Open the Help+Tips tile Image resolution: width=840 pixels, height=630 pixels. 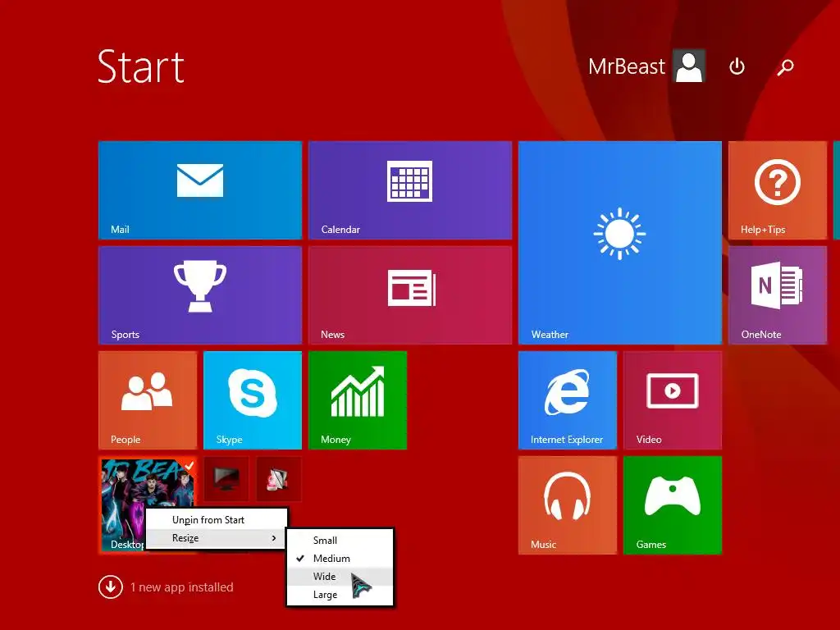click(x=778, y=190)
